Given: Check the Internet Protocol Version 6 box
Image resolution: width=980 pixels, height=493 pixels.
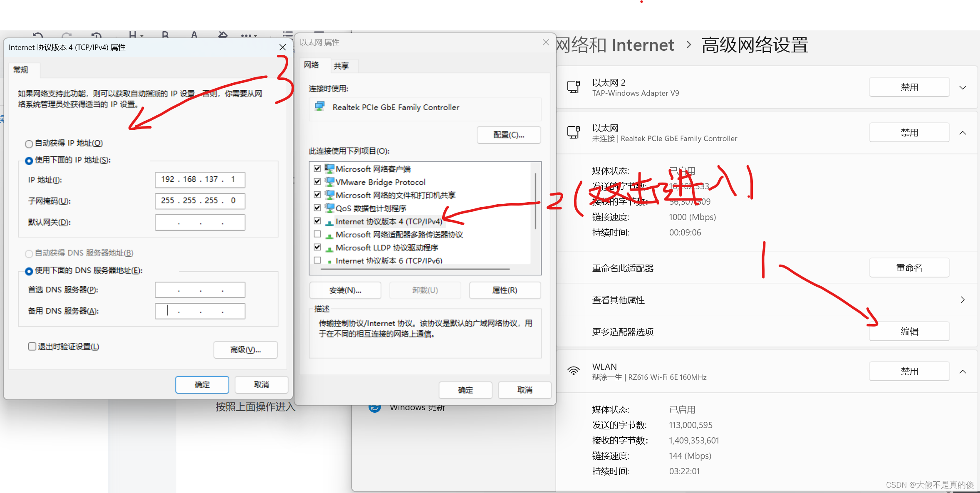Looking at the screenshot, I should coord(317,260).
